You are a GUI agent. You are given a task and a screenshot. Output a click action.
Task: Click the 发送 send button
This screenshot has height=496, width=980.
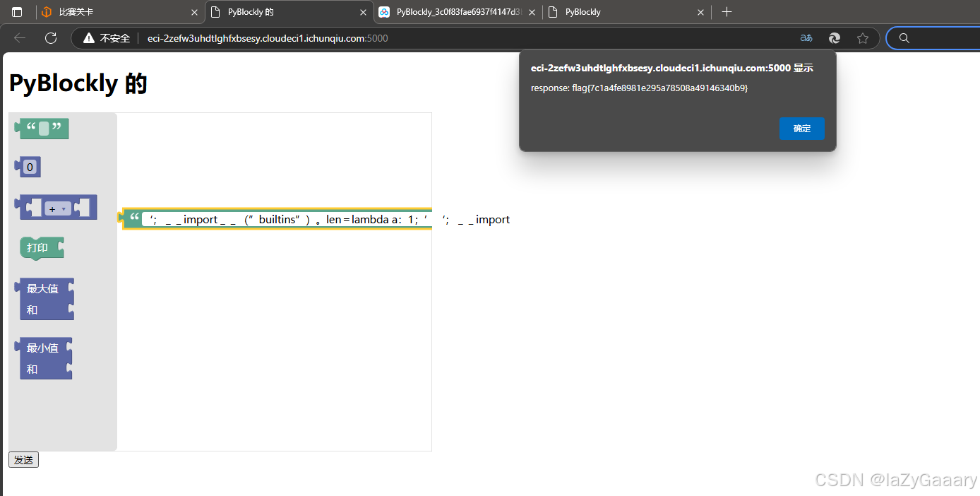pos(23,460)
